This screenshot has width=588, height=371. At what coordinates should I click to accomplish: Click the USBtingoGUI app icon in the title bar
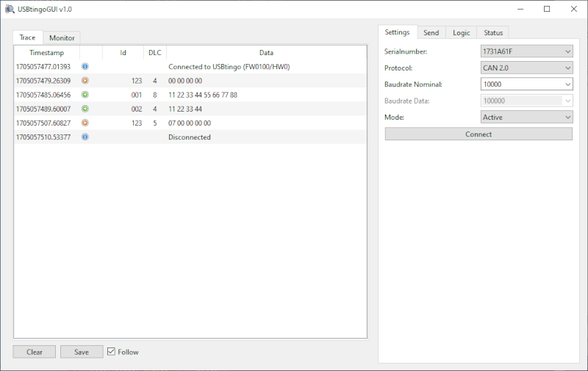coord(10,10)
